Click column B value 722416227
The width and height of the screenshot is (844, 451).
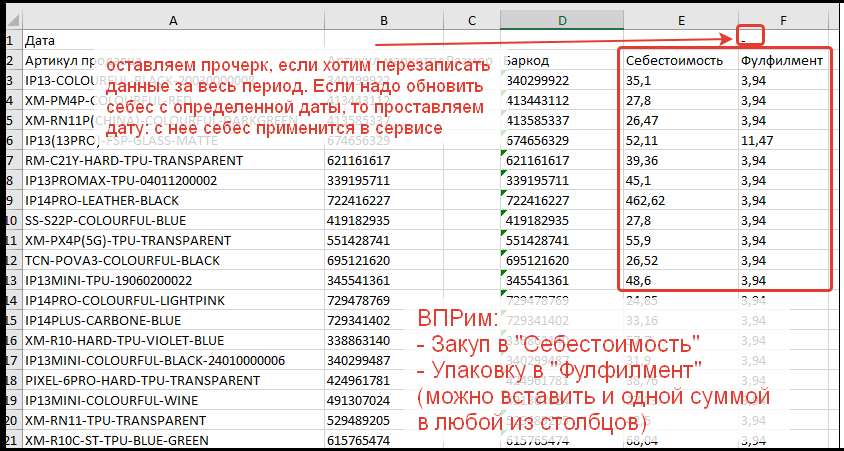coord(384,200)
